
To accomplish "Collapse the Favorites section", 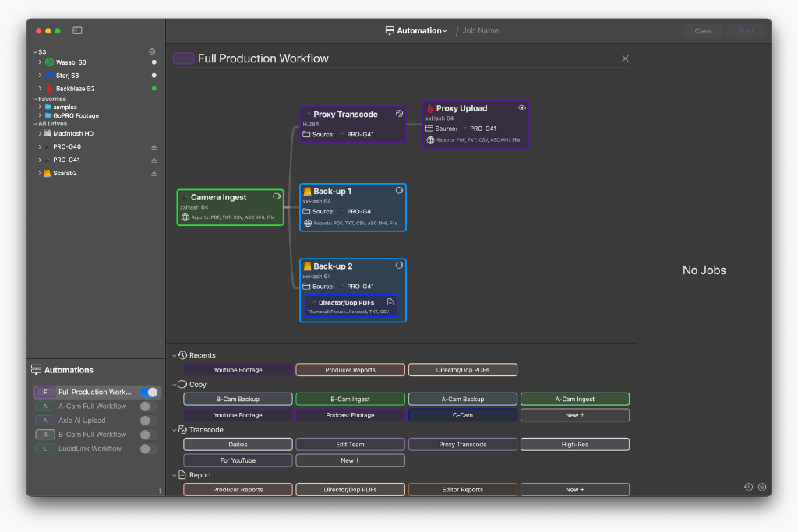I will coord(34,99).
